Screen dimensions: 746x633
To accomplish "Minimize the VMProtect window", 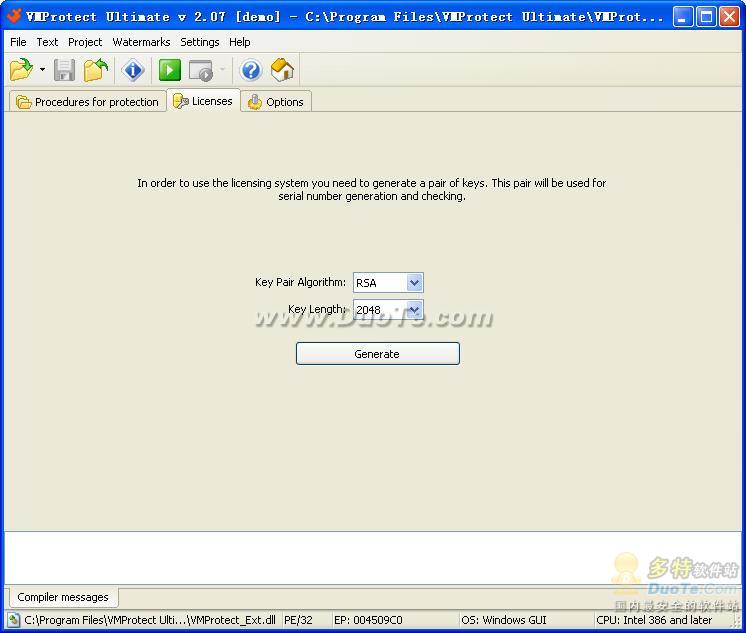I will 683,17.
